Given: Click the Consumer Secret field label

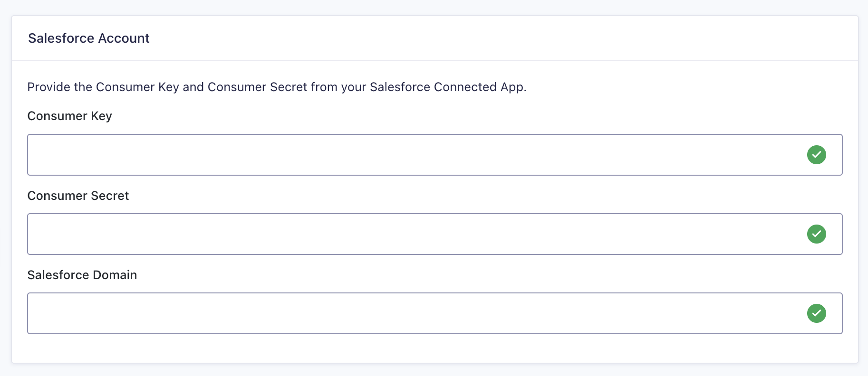Looking at the screenshot, I should tap(78, 196).
